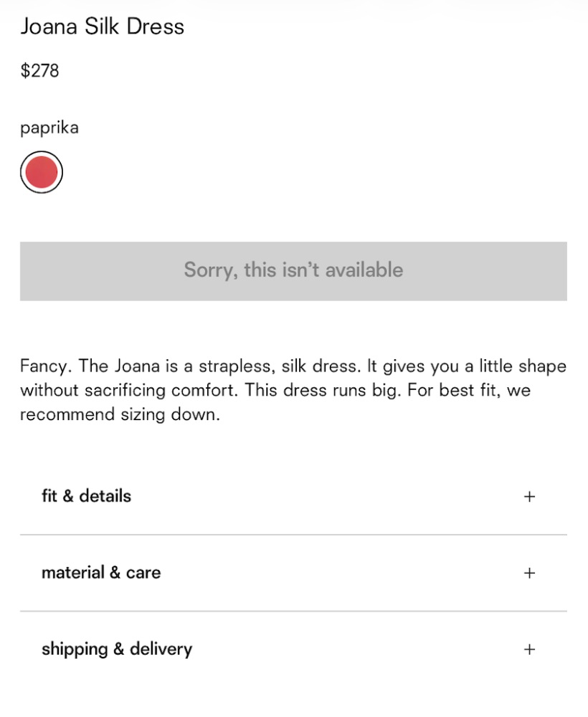Click the "Sorry, this isn't available" button
Viewport: 588px width, 717px height.
[293, 271]
